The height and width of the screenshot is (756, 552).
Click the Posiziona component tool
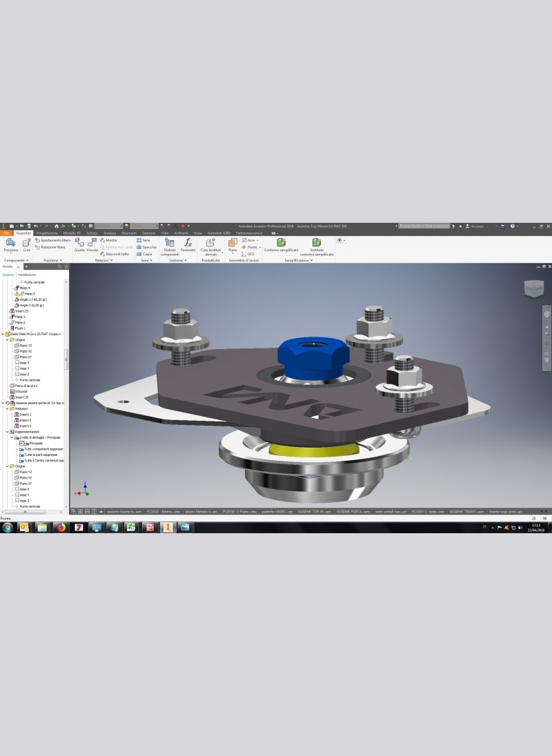pos(10,246)
